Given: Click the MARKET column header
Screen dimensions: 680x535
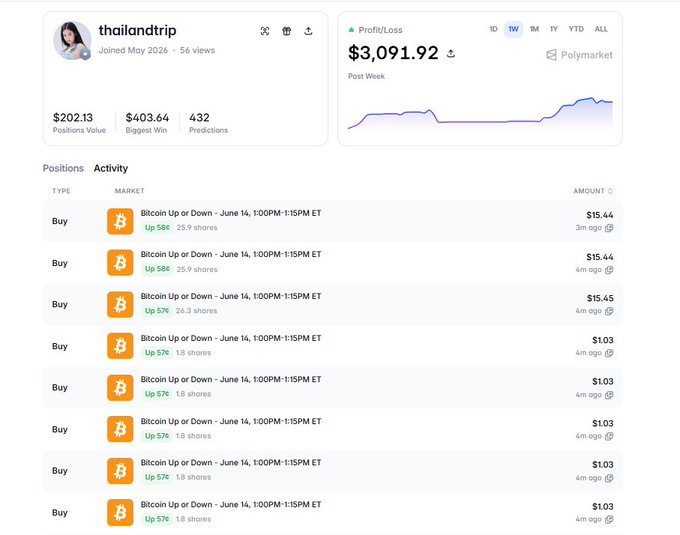Looking at the screenshot, I should (x=129, y=191).
